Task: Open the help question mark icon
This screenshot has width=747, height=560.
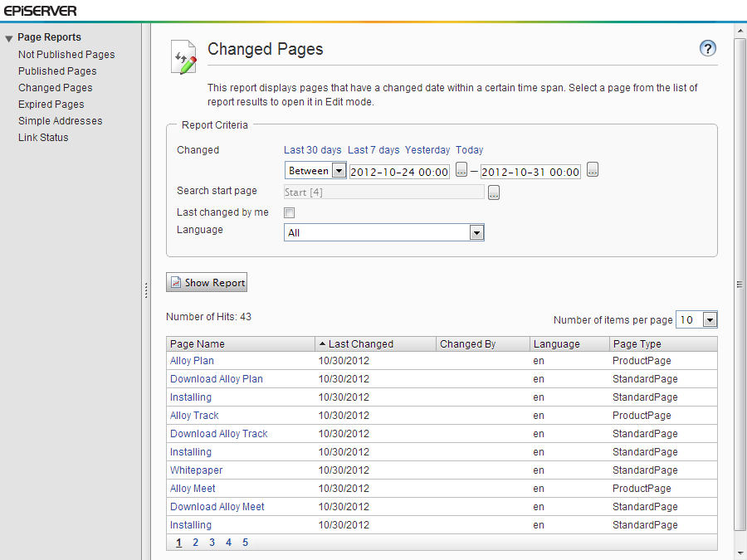Action: [x=707, y=48]
